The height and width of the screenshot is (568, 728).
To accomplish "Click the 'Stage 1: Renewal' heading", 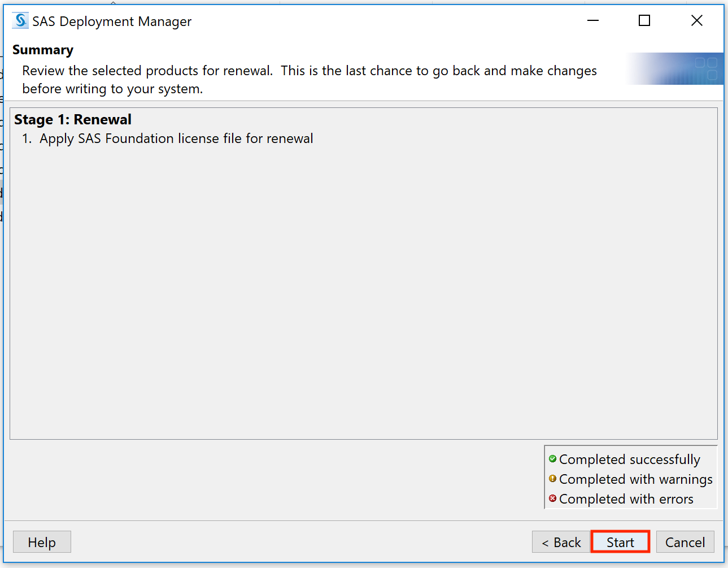I will [x=73, y=119].
